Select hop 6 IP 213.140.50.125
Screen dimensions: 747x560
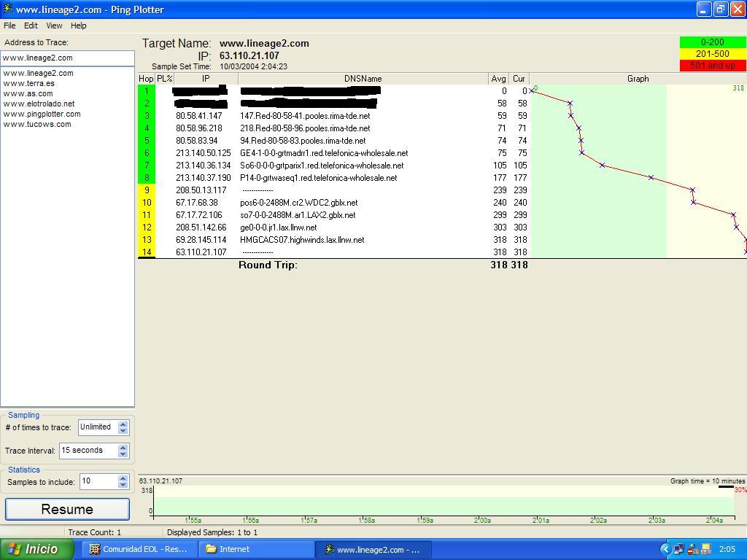(x=204, y=153)
